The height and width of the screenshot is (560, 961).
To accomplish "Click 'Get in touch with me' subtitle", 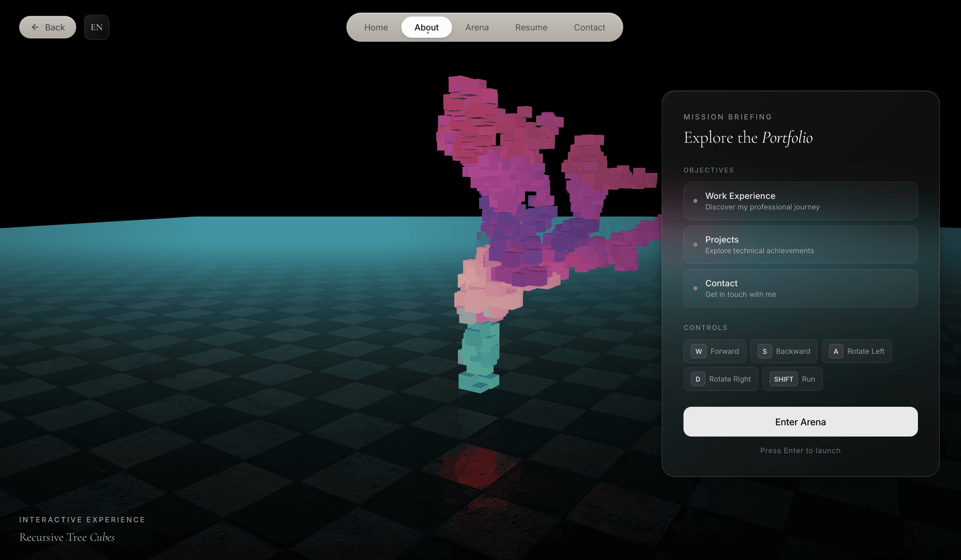I will point(740,294).
